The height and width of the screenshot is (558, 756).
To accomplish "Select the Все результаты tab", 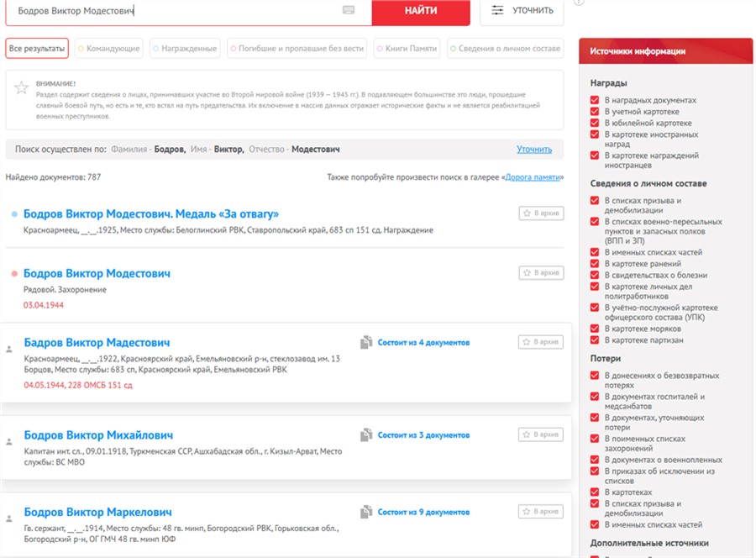I will pos(37,48).
